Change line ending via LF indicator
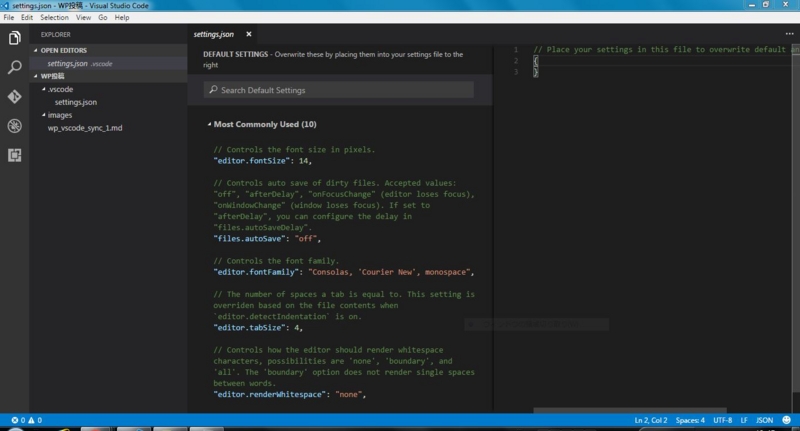 [x=744, y=420]
